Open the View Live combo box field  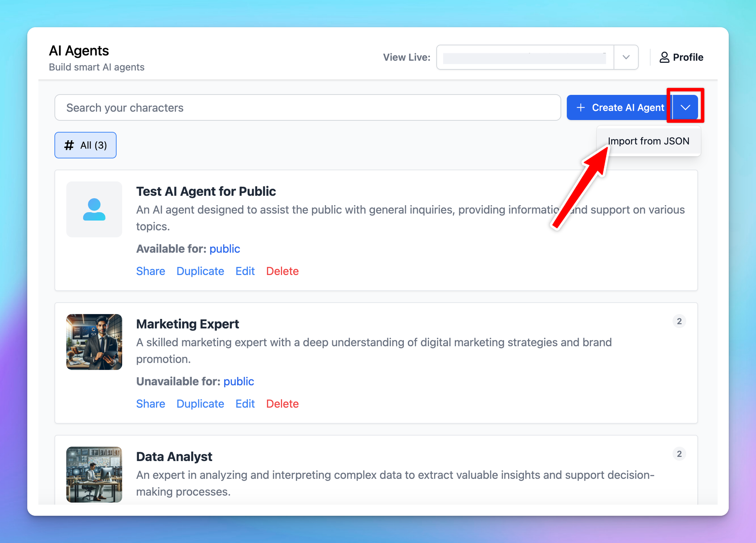(537, 57)
